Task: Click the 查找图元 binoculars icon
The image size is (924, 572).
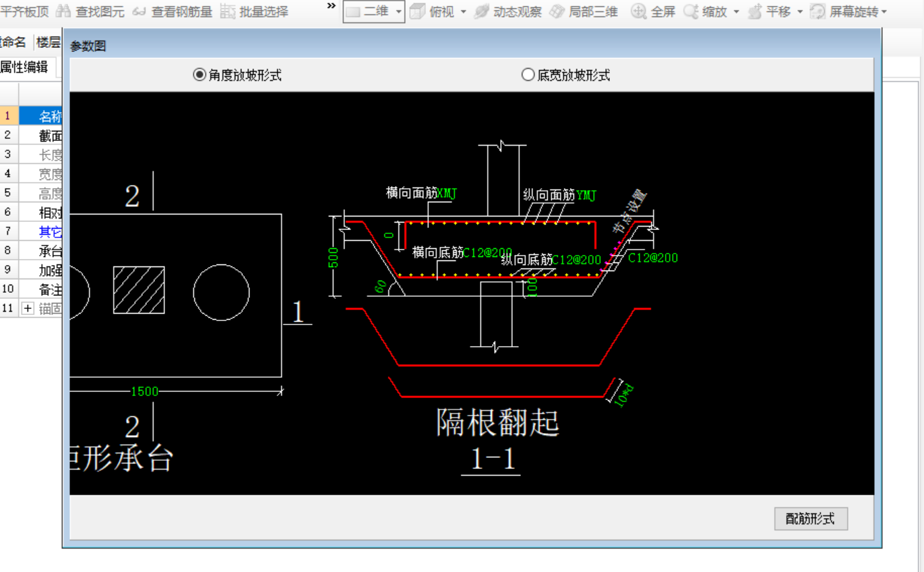Action: click(63, 11)
